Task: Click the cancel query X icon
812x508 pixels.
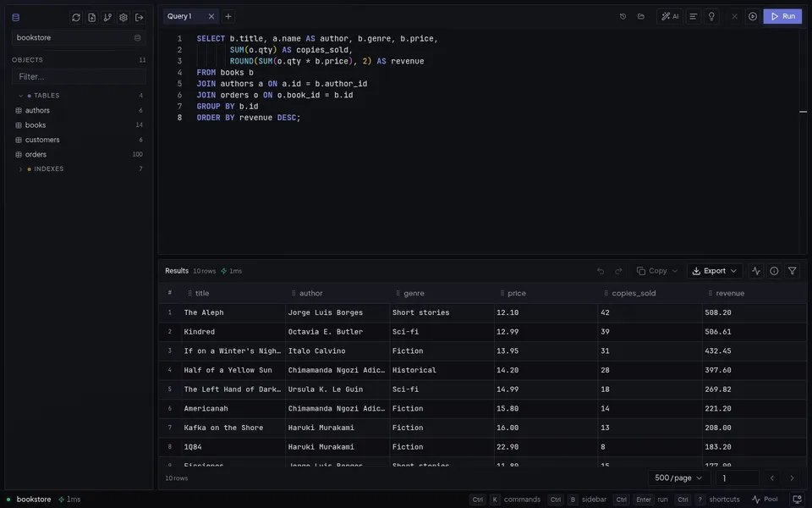Action: coord(734,17)
